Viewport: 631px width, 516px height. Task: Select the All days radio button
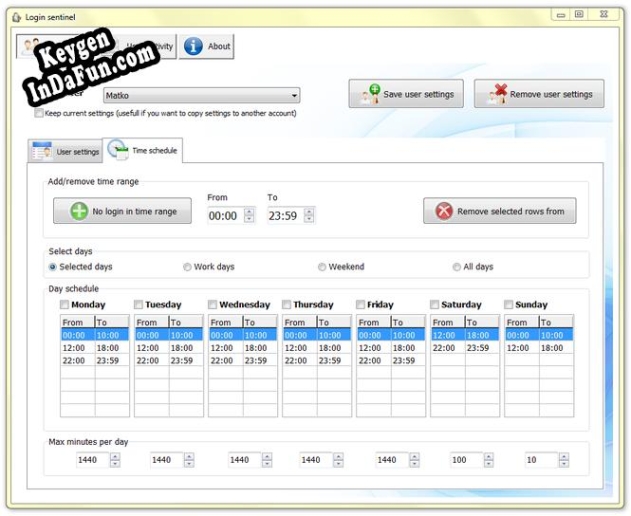(456, 267)
